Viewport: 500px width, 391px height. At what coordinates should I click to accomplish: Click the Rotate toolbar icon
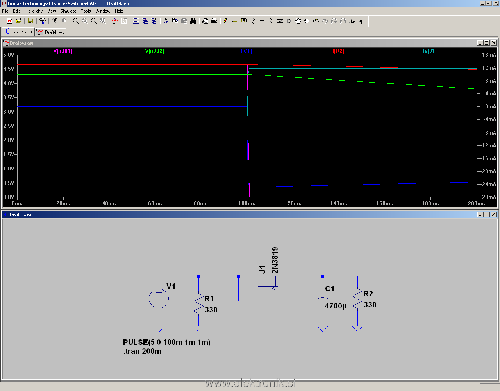click(333, 21)
